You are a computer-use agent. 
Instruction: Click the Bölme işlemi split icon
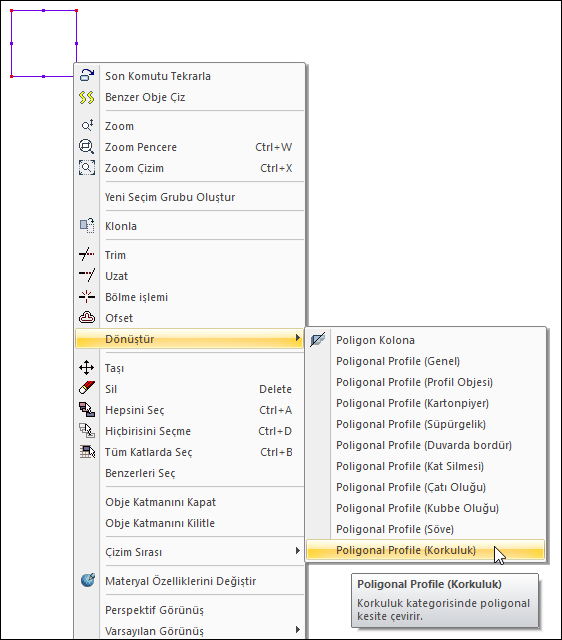(x=87, y=297)
